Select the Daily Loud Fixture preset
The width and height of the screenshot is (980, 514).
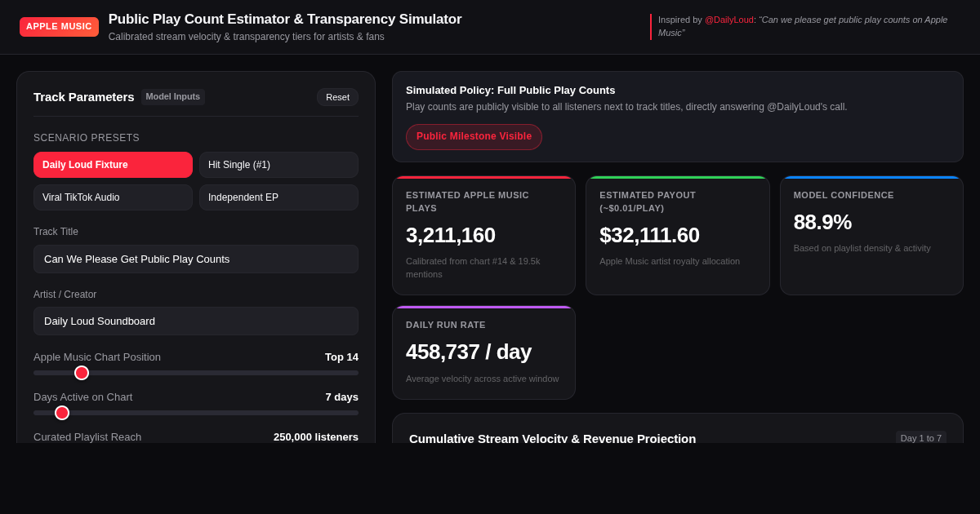pyautogui.click(x=113, y=165)
